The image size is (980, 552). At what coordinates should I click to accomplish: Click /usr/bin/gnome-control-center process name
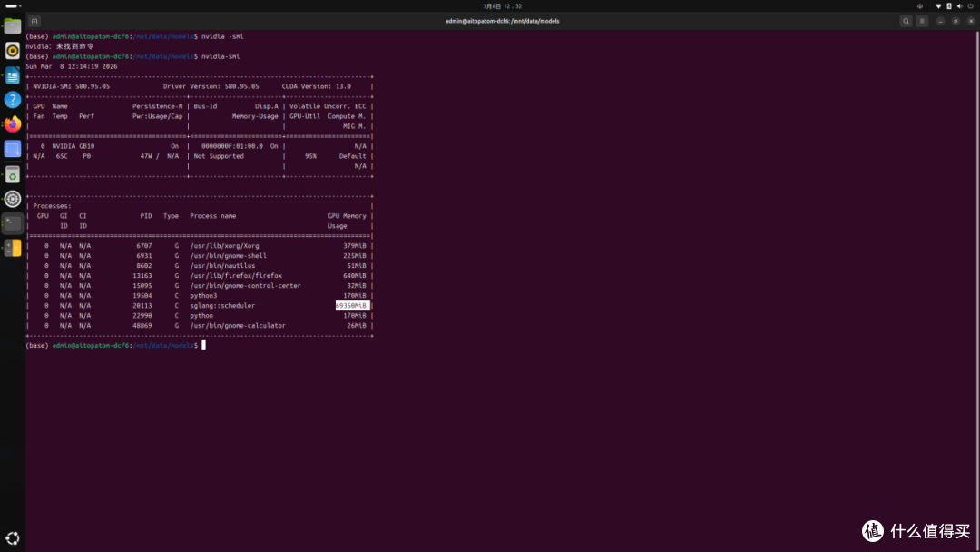246,286
